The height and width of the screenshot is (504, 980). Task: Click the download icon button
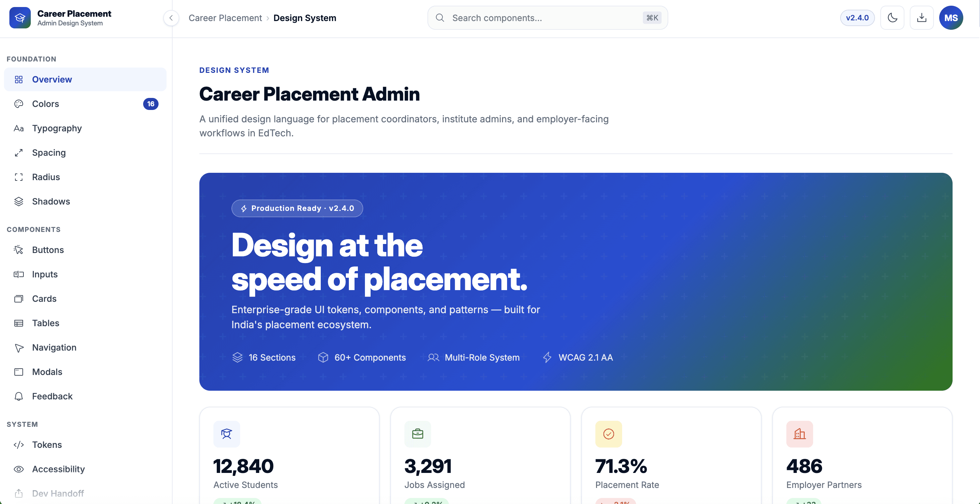tap(921, 18)
